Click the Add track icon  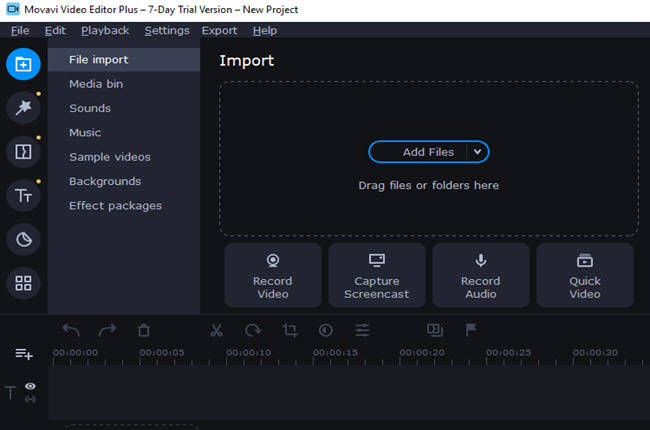click(24, 354)
